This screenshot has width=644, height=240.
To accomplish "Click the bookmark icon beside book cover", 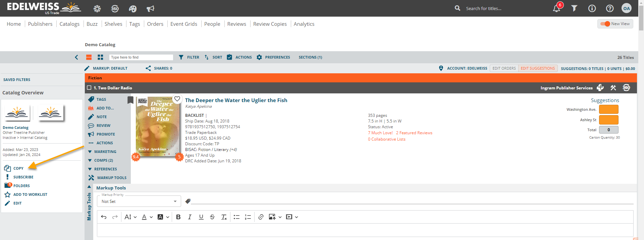I will point(130,100).
